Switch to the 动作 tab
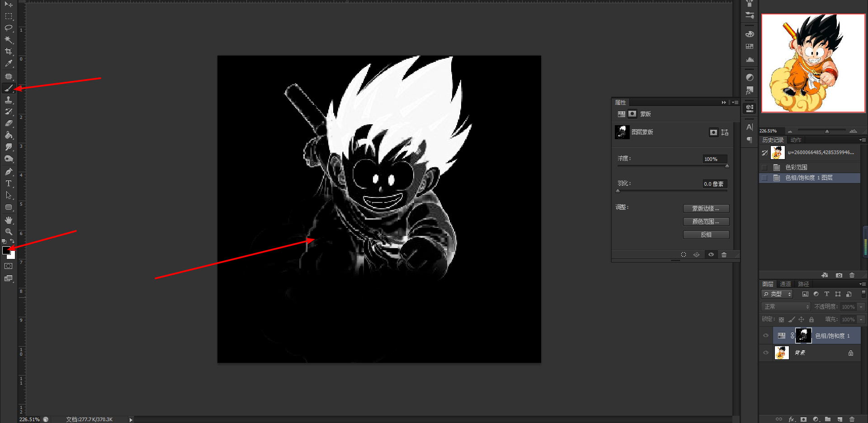 (796, 140)
